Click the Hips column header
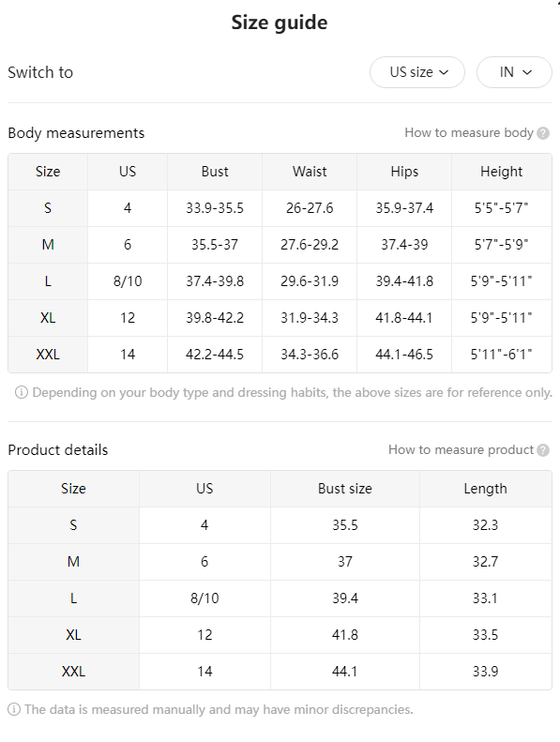 (x=404, y=172)
